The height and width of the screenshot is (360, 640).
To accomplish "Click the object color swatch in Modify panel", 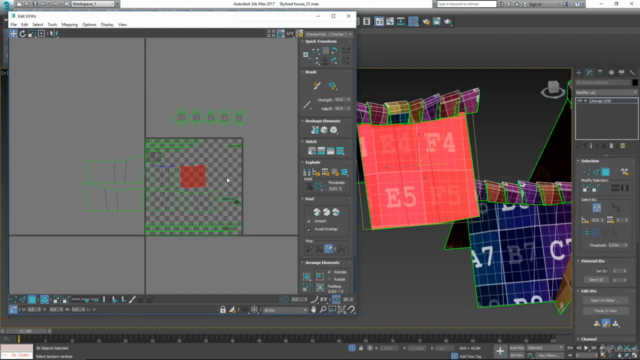I will 635,82.
